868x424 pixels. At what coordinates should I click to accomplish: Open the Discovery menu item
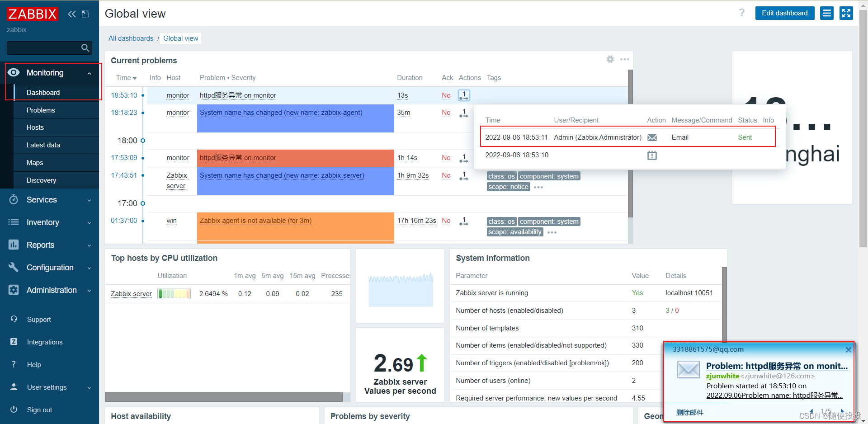[x=41, y=180]
